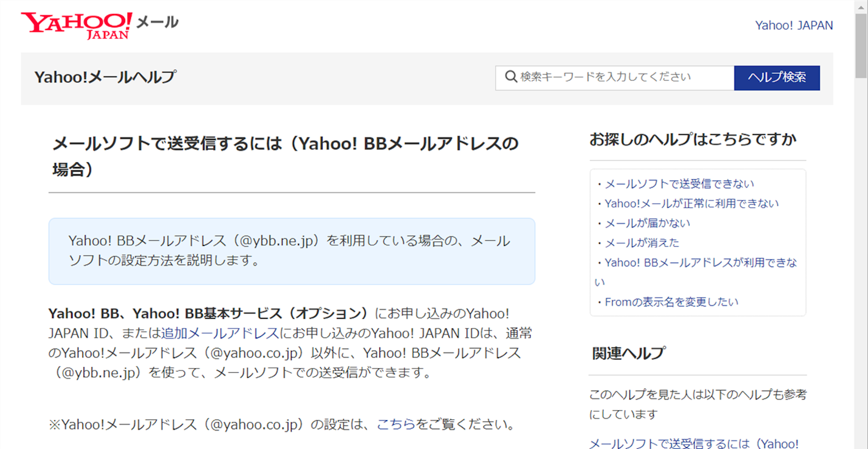This screenshot has width=868, height=449.
Task: Follow the 追加メールアドレス link in article
Action: coord(220,333)
